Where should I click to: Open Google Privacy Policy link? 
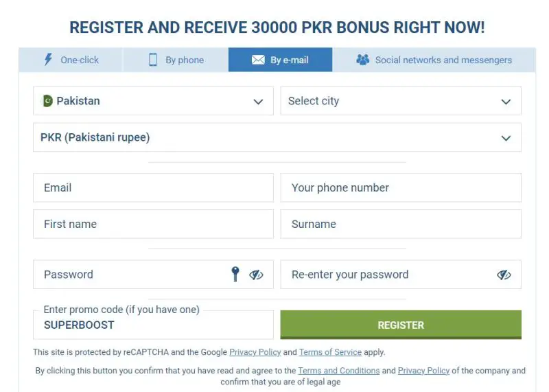click(x=255, y=352)
